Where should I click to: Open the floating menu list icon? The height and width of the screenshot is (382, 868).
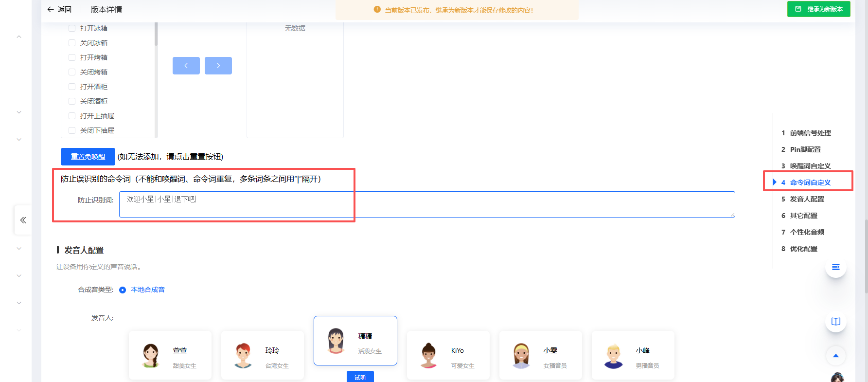[x=836, y=267]
